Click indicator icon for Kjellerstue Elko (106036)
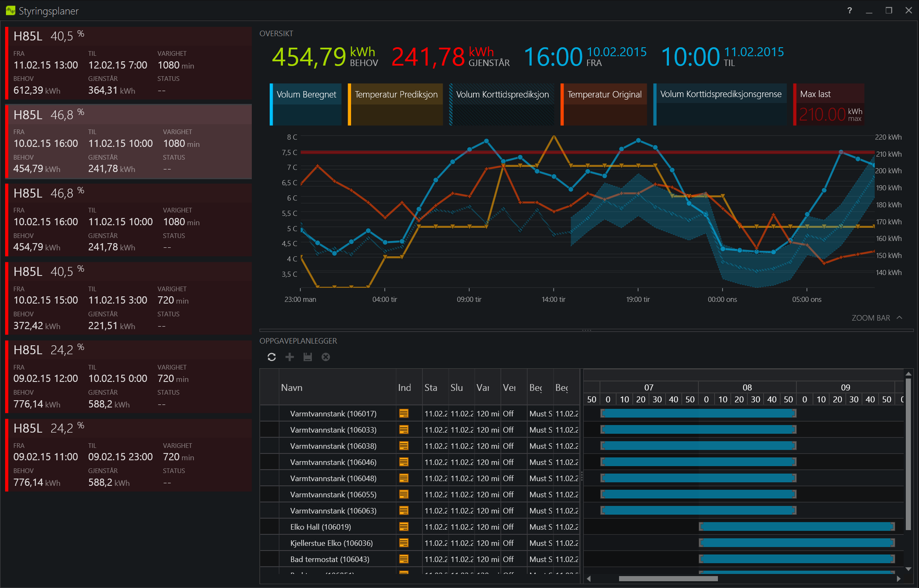Image resolution: width=919 pixels, height=588 pixels. click(404, 543)
